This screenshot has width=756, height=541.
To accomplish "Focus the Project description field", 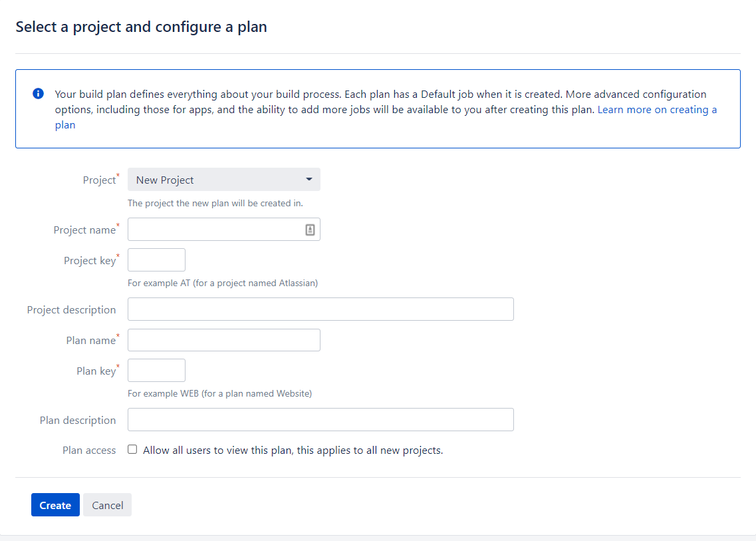I will tap(320, 309).
